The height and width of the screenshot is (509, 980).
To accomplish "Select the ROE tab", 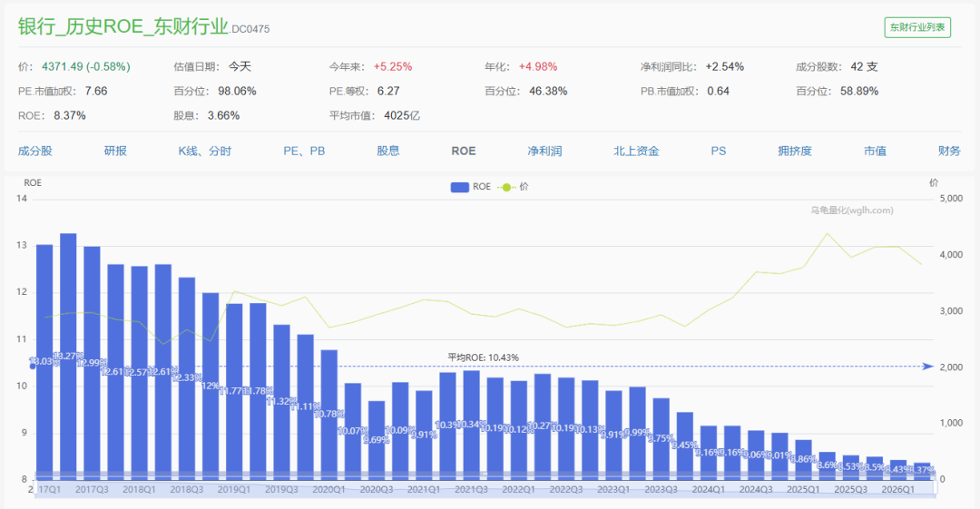I will click(x=464, y=151).
